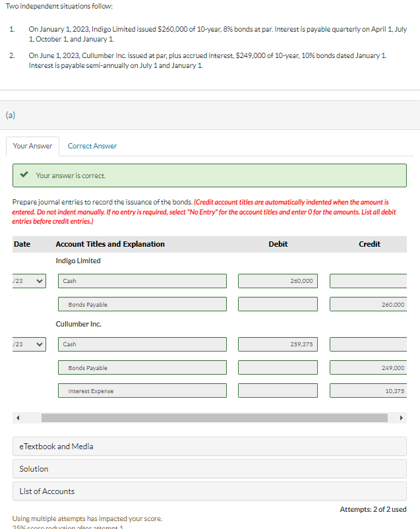
Task: Click empty credit field in Indigo Cash row
Action: (x=369, y=281)
